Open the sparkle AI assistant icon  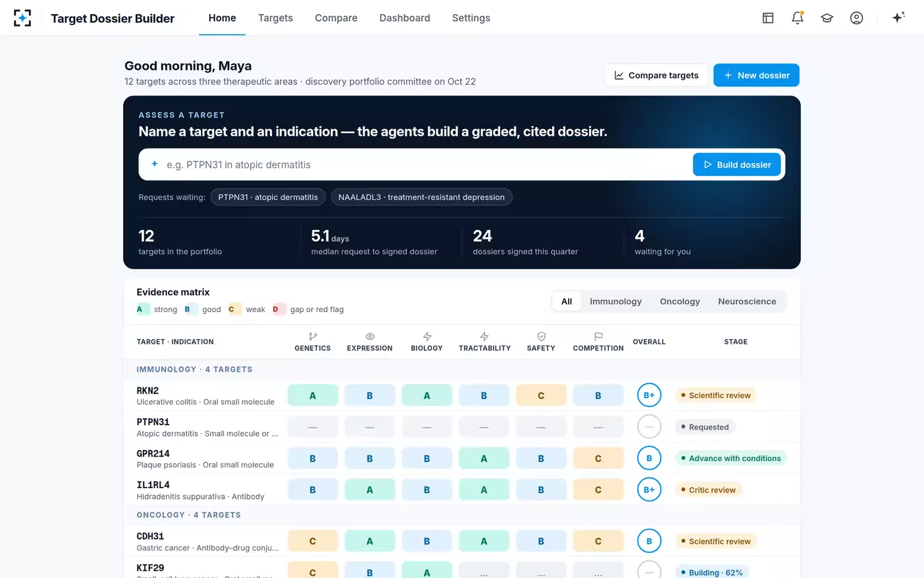click(898, 17)
